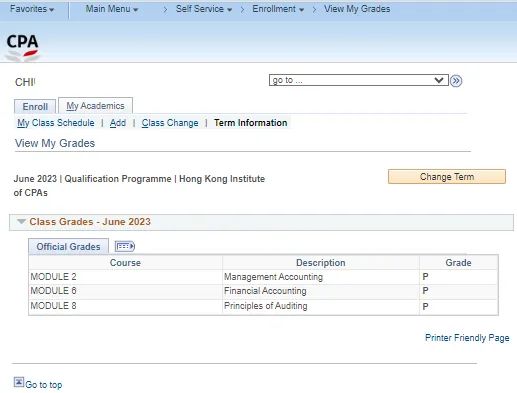Click the Go to top arrow icon
Screen dimensions: 517x393
click(19, 382)
